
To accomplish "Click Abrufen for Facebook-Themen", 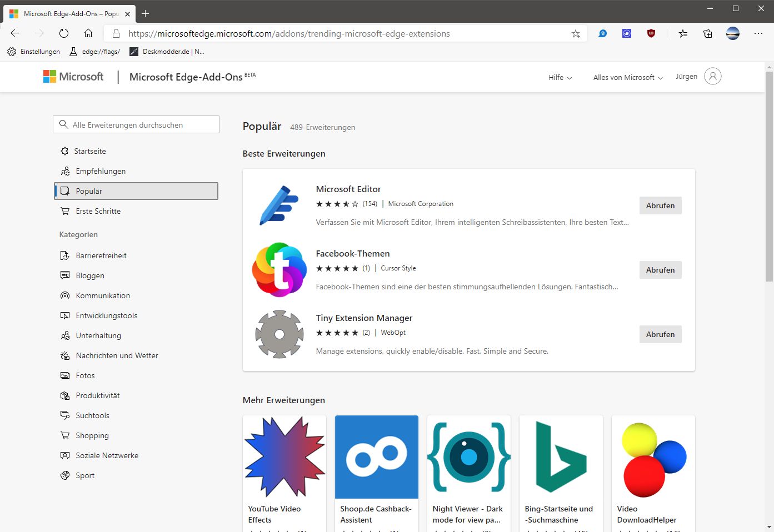I will (660, 270).
